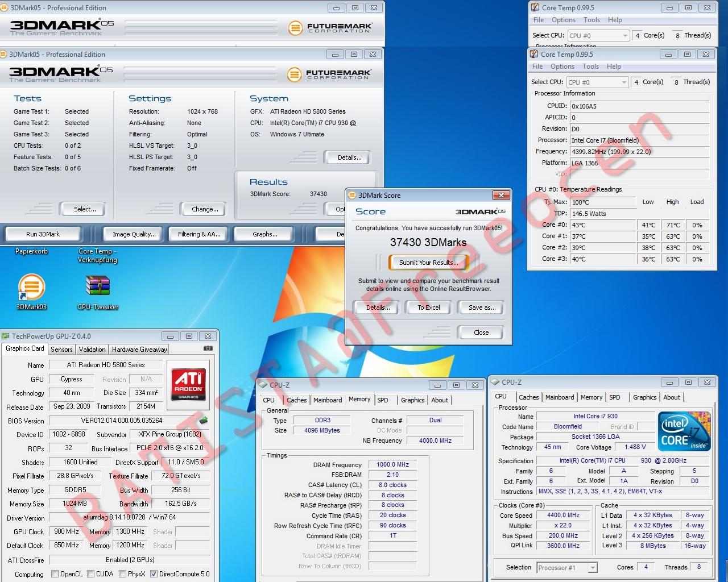The height and width of the screenshot is (582, 728).
Task: Click Image Quality... button
Action: point(134,234)
